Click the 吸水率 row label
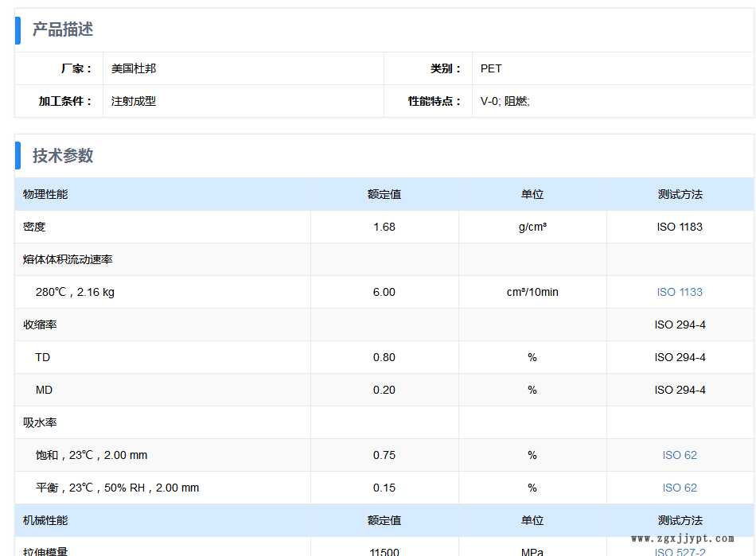 point(40,422)
